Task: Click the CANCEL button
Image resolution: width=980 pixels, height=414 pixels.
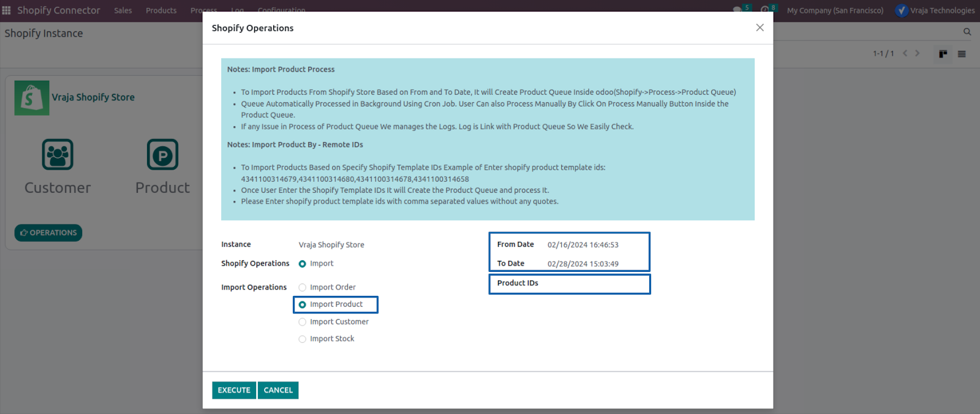Action: pos(278,390)
